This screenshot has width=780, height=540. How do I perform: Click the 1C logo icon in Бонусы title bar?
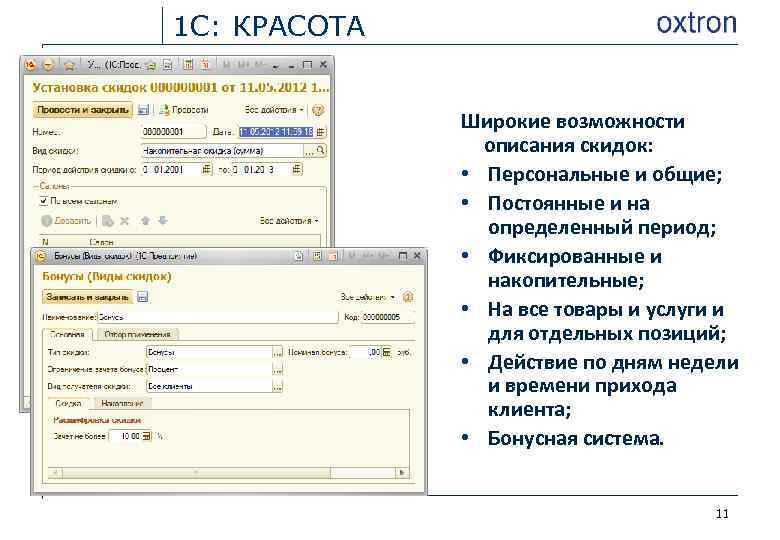tap(40, 256)
